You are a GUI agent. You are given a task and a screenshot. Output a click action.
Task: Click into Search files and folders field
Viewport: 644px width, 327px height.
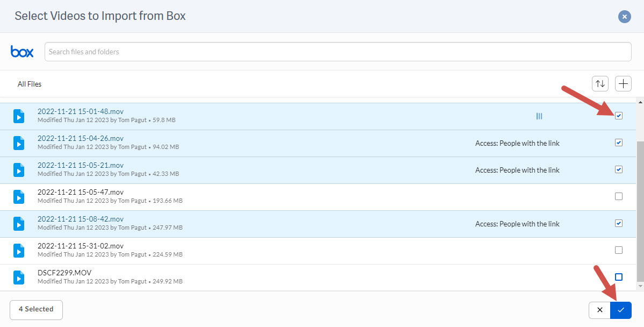tap(337, 52)
